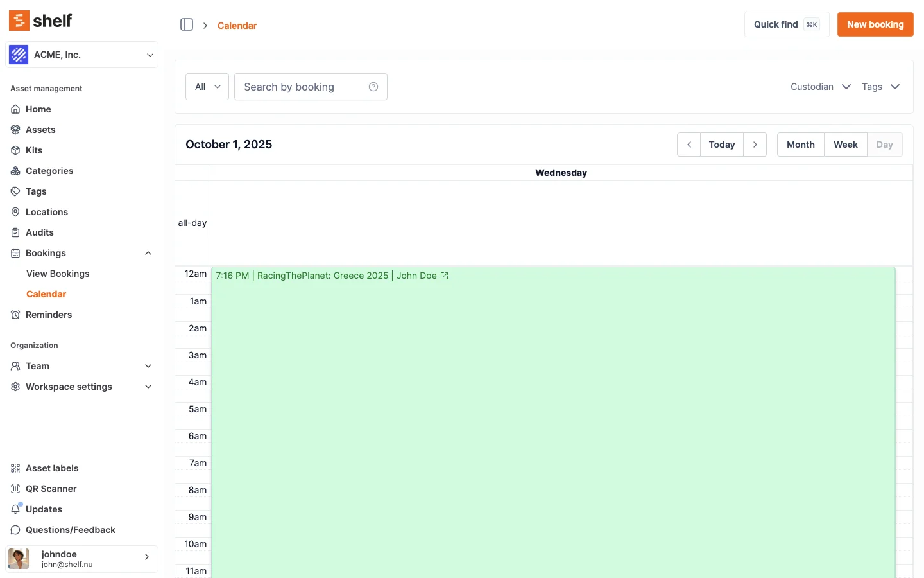Go to next day arrow
Viewport: 924px width, 578px height.
click(x=755, y=144)
